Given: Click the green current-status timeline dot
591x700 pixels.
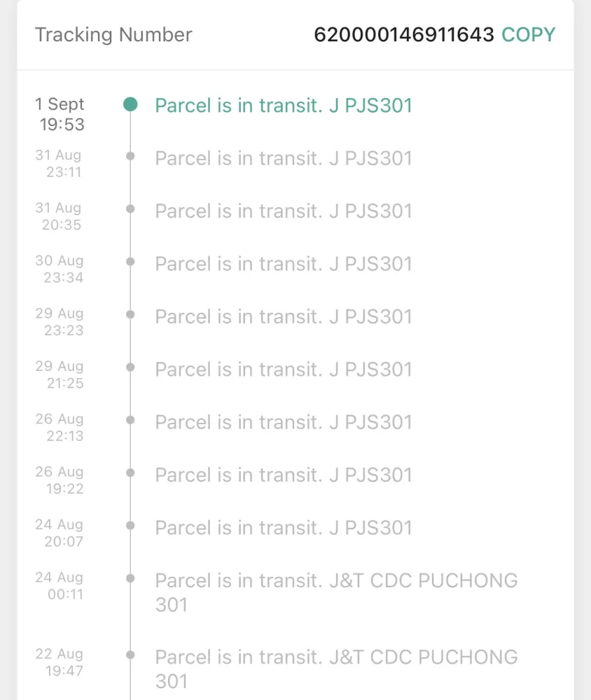Looking at the screenshot, I should [130, 105].
